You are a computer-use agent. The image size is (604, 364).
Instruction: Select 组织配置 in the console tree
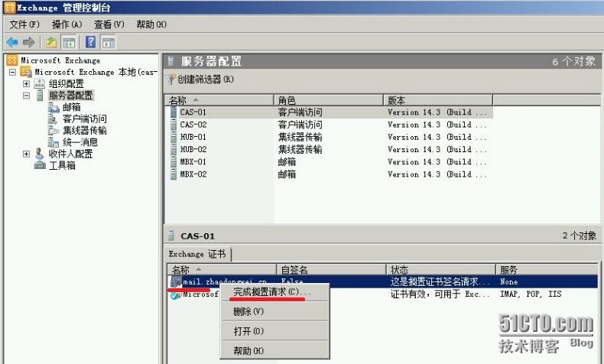pyautogui.click(x=66, y=83)
